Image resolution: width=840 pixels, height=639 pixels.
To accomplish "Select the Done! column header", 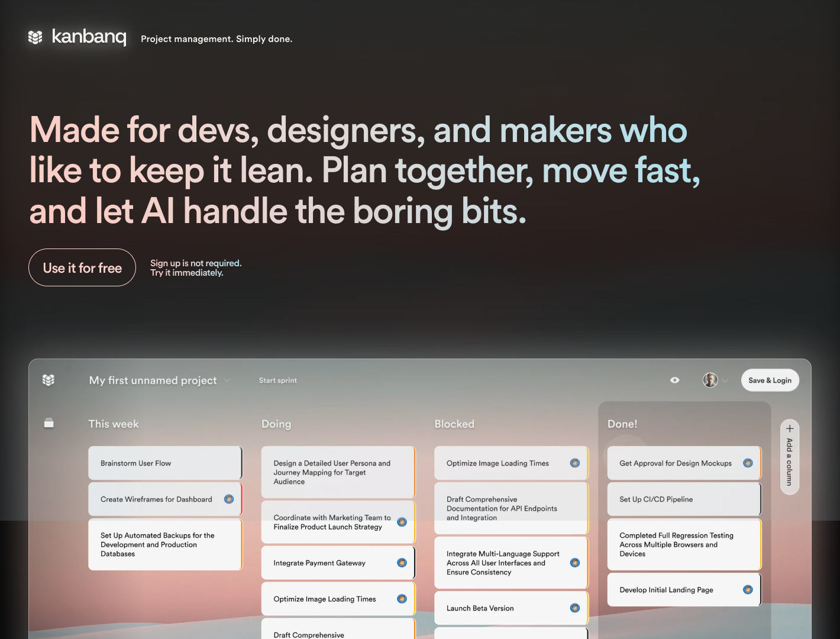I will point(622,424).
